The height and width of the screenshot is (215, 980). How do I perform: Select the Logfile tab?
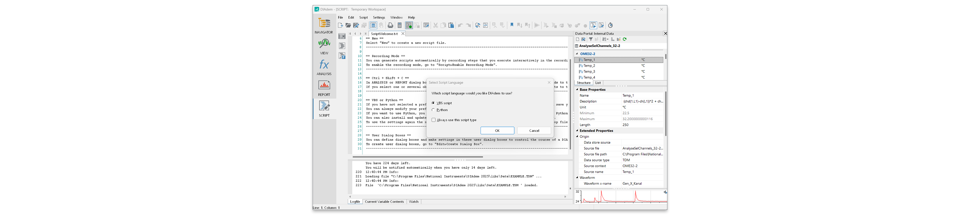tap(355, 202)
